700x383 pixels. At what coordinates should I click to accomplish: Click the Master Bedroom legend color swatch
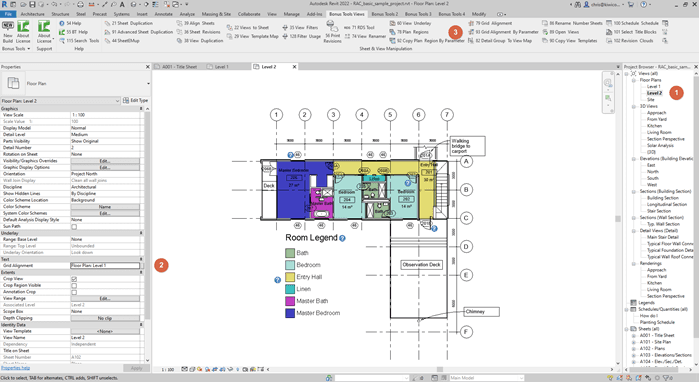(290, 313)
